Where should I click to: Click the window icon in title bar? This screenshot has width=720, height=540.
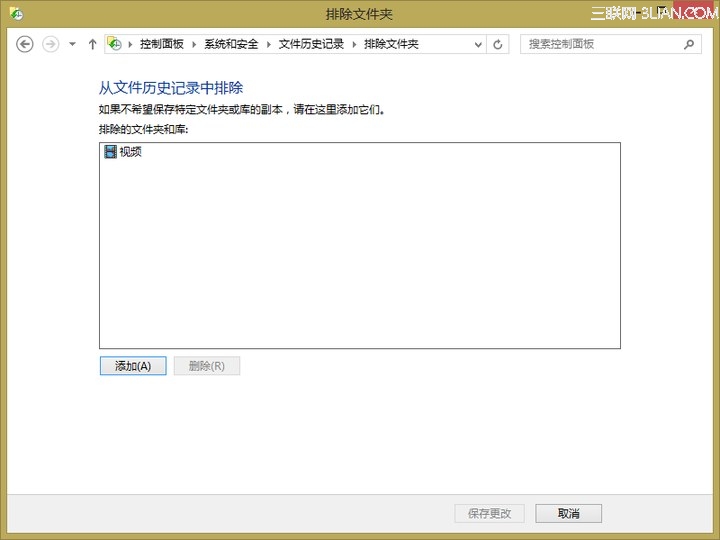pyautogui.click(x=17, y=14)
